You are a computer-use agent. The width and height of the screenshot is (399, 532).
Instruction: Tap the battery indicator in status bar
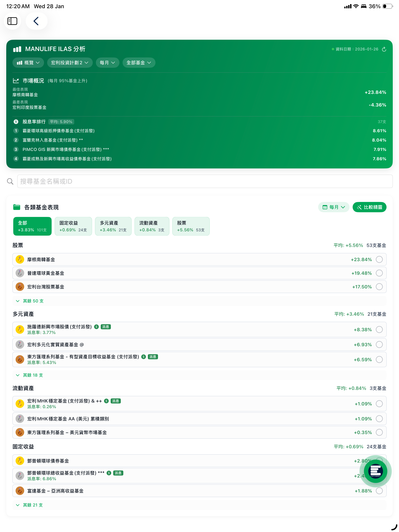coord(388,6)
